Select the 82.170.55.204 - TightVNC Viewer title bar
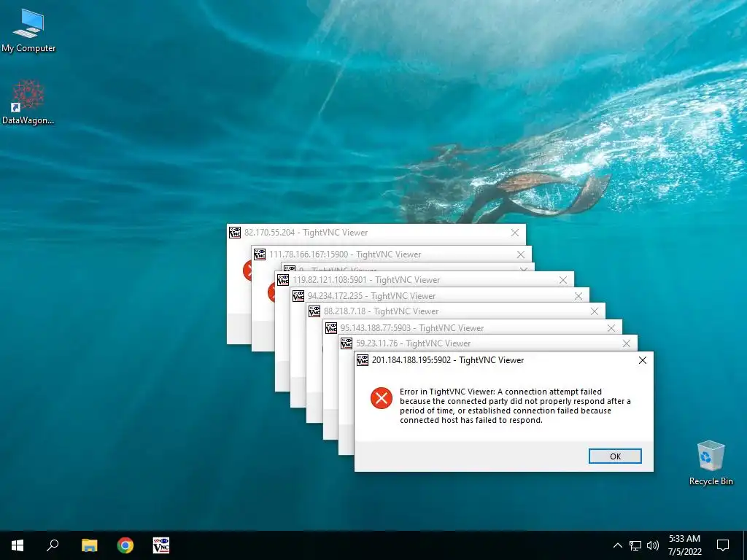The width and height of the screenshot is (747, 560). coord(376,233)
